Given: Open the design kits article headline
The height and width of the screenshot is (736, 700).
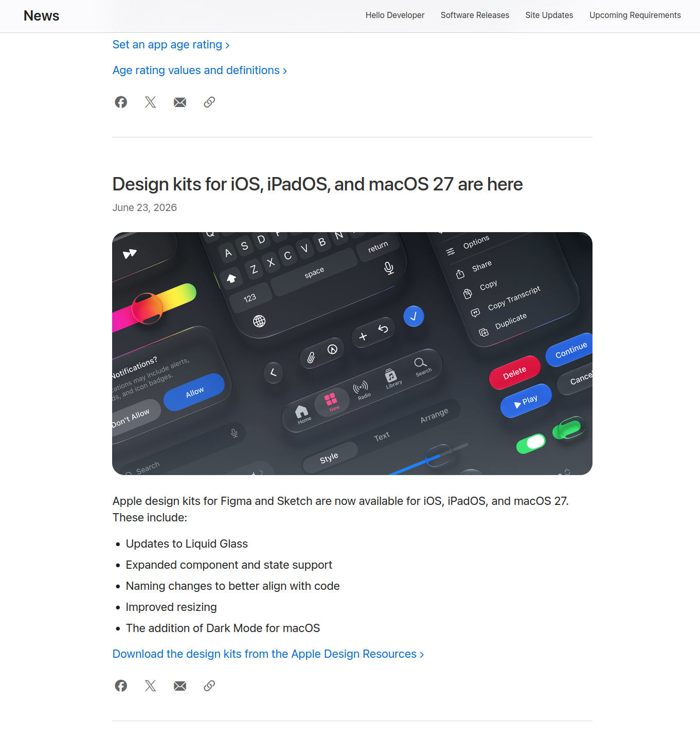Looking at the screenshot, I should tap(317, 184).
